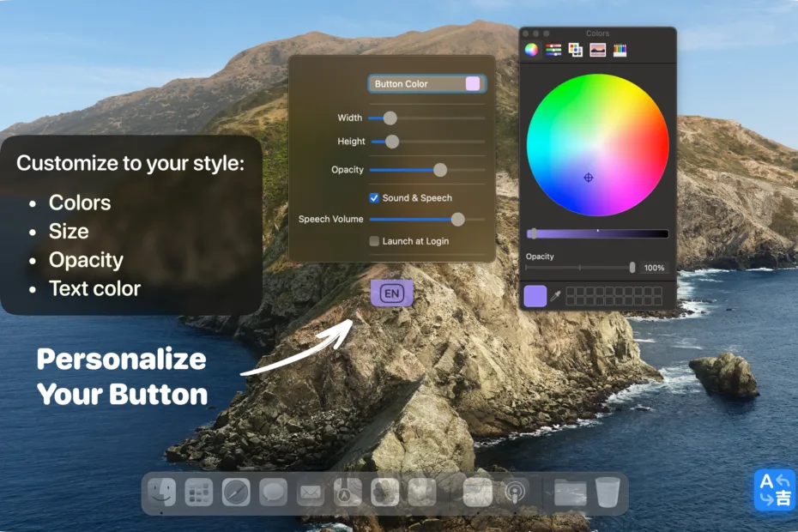
Task: Click the "Speech Volume" label
Action: (331, 219)
